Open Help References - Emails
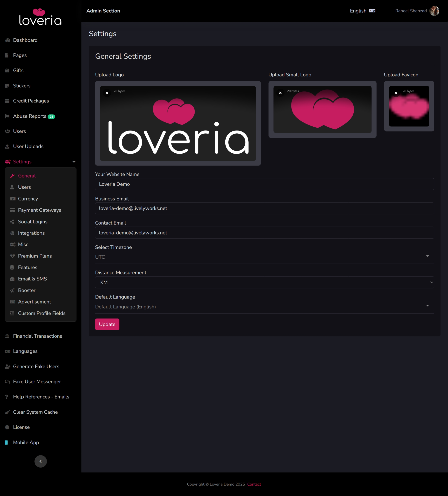 [41, 397]
